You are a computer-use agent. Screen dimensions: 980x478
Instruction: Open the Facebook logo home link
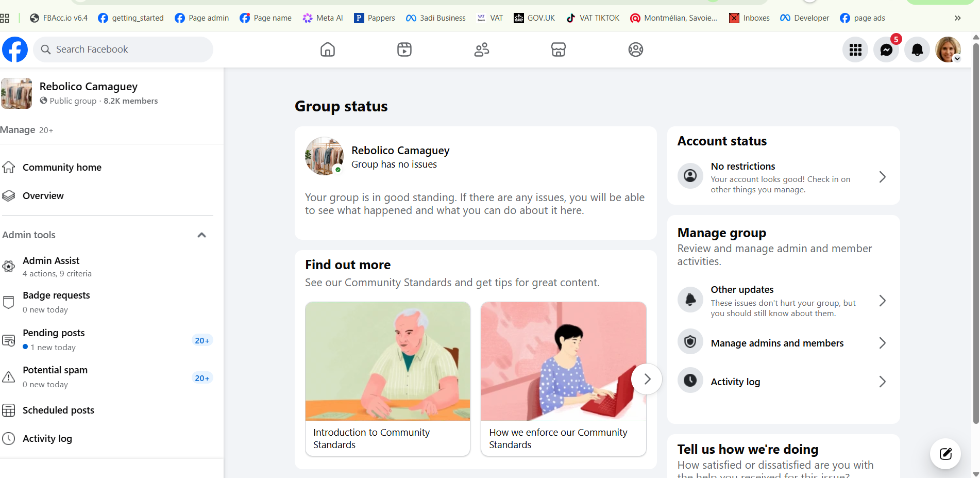(x=15, y=50)
